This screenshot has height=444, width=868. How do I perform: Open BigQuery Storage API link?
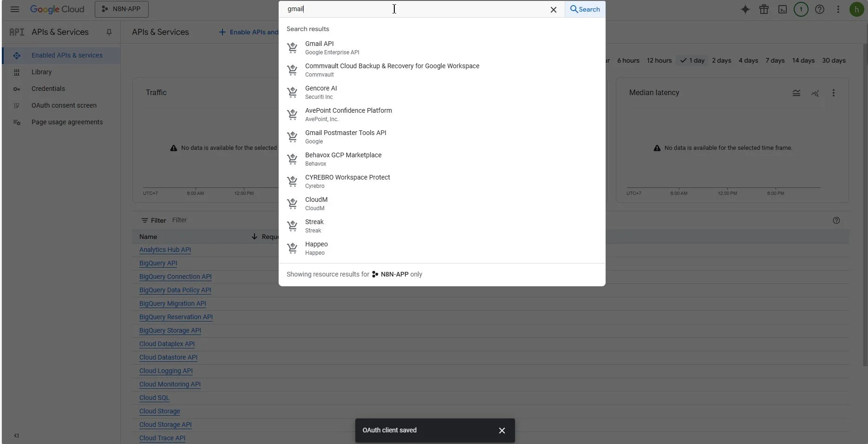[x=170, y=330]
